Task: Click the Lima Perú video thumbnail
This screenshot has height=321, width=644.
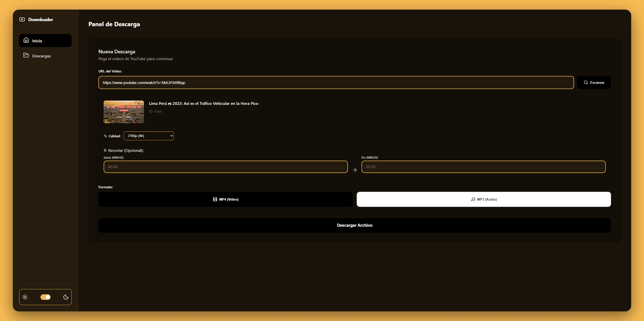Action: tap(123, 112)
